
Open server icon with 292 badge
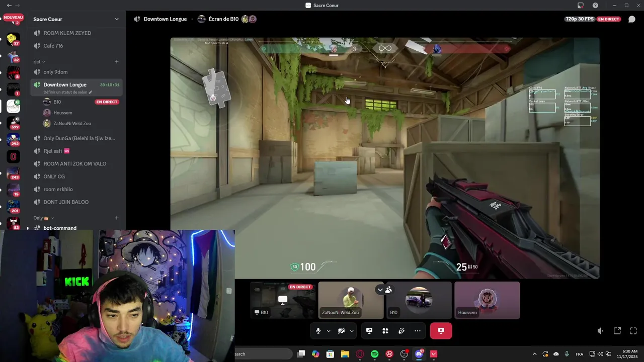(x=13, y=140)
